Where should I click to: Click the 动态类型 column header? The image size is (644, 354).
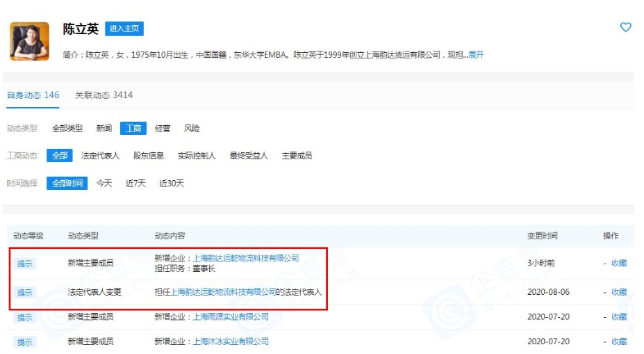click(83, 236)
